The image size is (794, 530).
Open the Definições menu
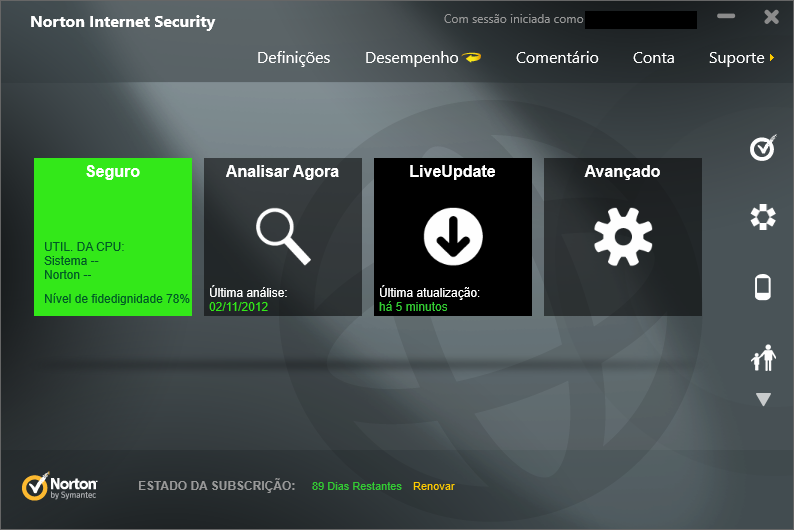[293, 58]
